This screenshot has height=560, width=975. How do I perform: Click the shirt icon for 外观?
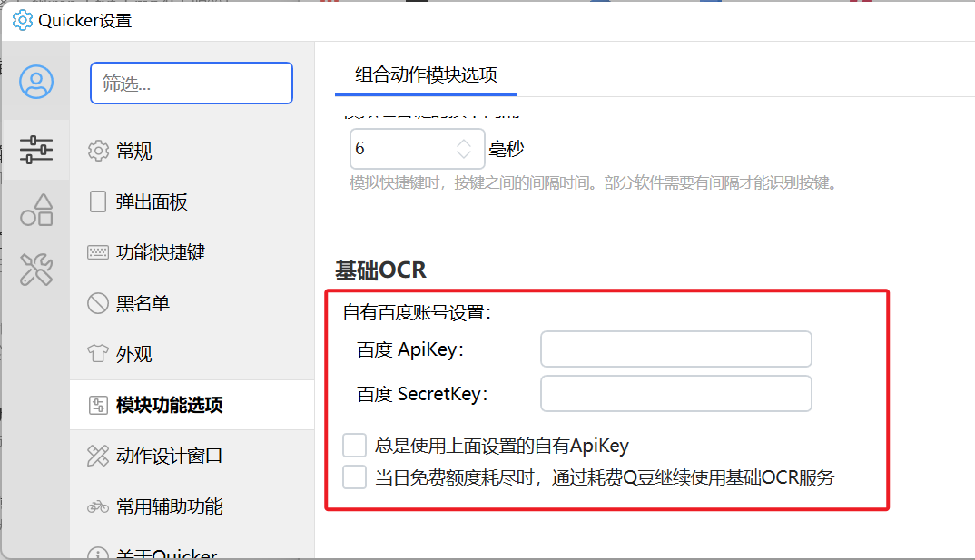point(98,354)
